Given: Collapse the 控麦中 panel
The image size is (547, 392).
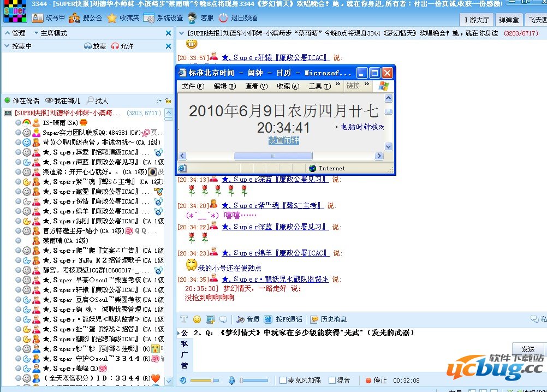Looking at the screenshot, I should point(7,45).
